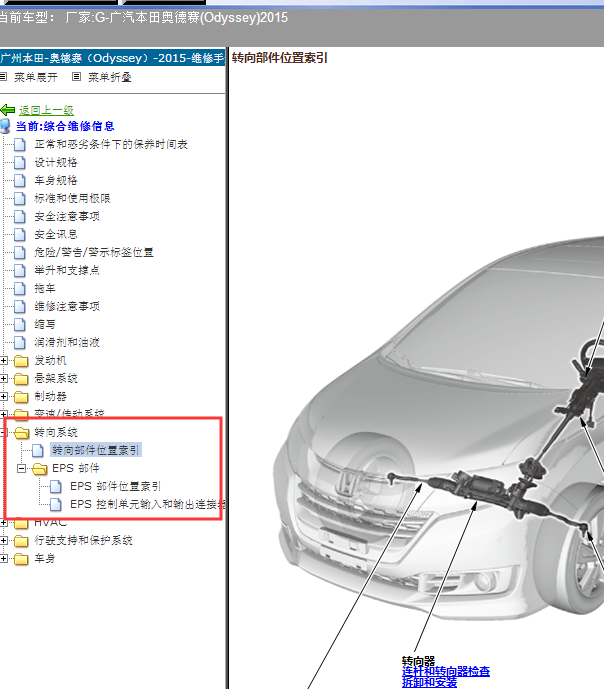
Task: Click document icon beside 缩写
Action: [x=19, y=324]
